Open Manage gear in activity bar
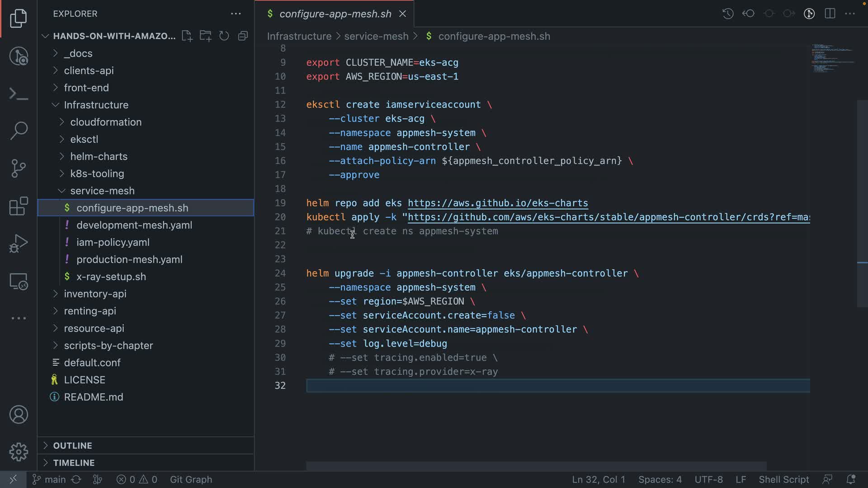868x488 pixels. point(19,452)
